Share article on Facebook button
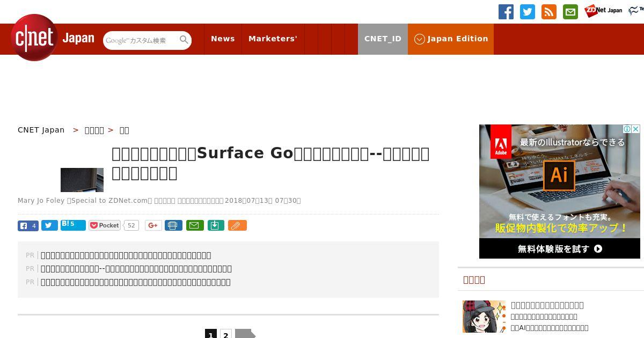This screenshot has height=338, width=644. click(x=28, y=225)
